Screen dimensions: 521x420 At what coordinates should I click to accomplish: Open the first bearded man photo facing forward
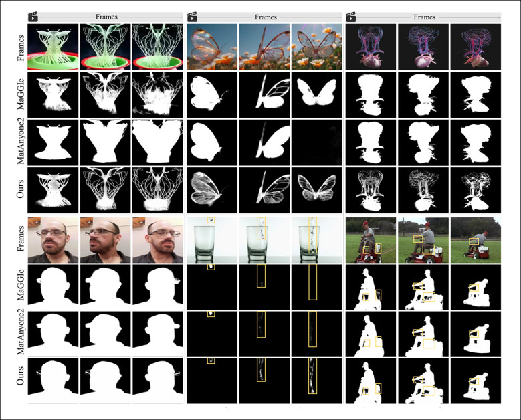click(53, 240)
